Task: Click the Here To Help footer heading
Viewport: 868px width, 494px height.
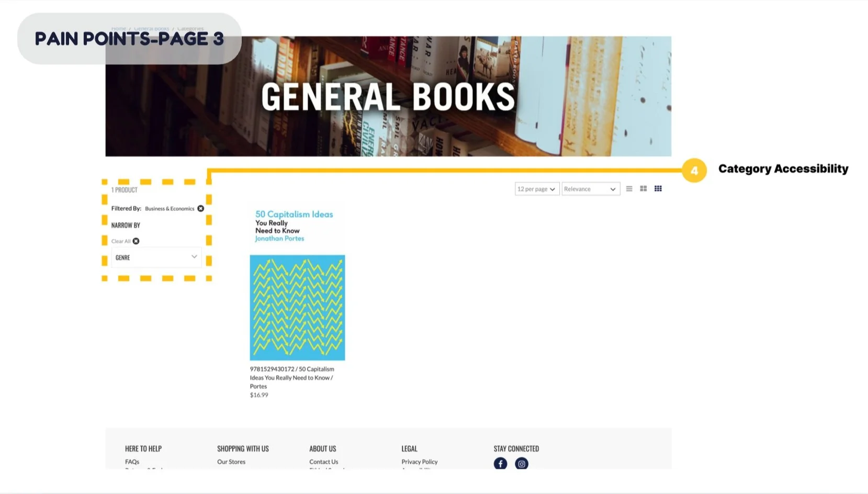Action: tap(143, 448)
